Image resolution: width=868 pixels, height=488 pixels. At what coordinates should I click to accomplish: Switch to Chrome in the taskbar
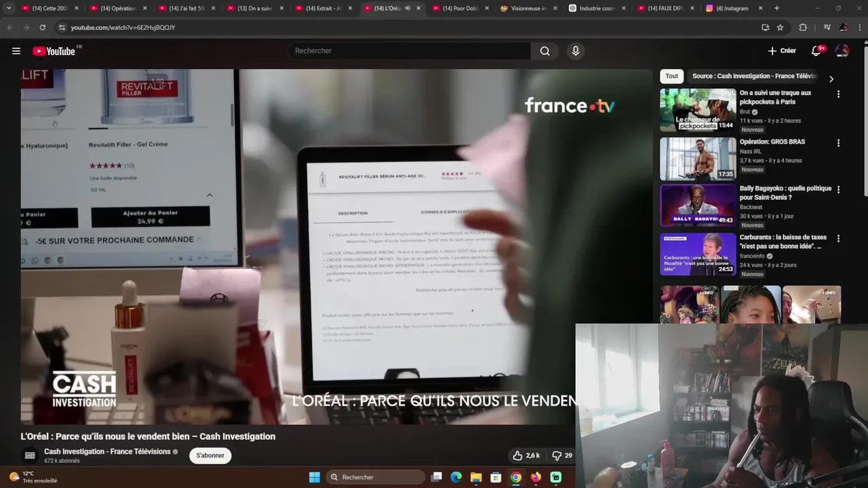516,477
